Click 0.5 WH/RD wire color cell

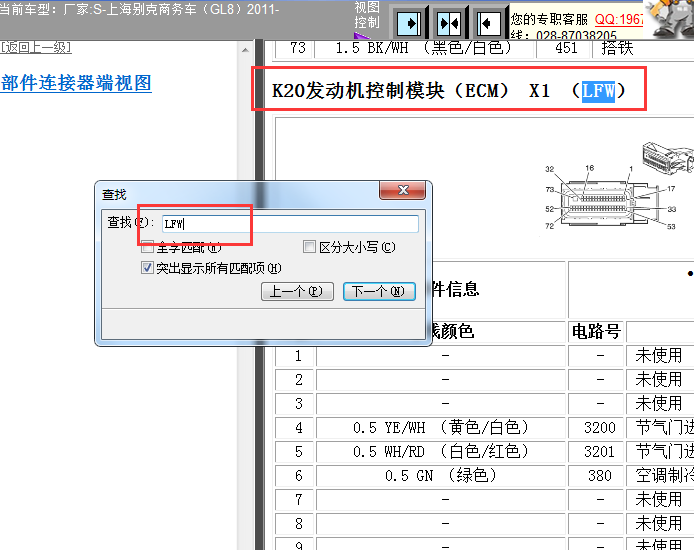(x=441, y=451)
